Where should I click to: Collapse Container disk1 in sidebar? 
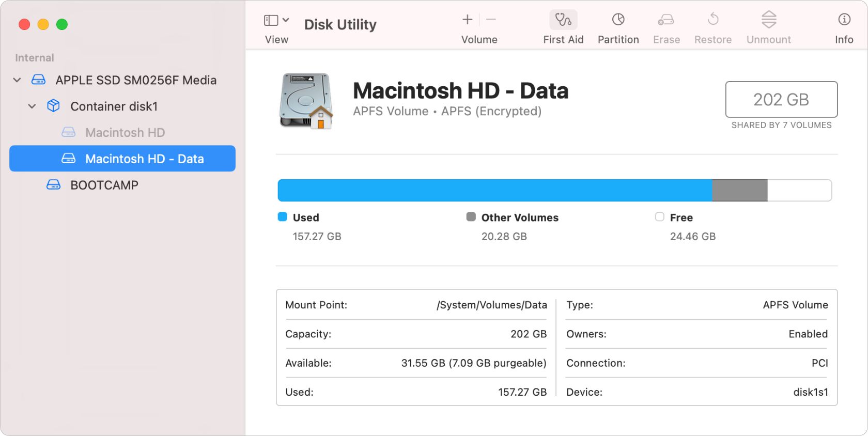[32, 106]
